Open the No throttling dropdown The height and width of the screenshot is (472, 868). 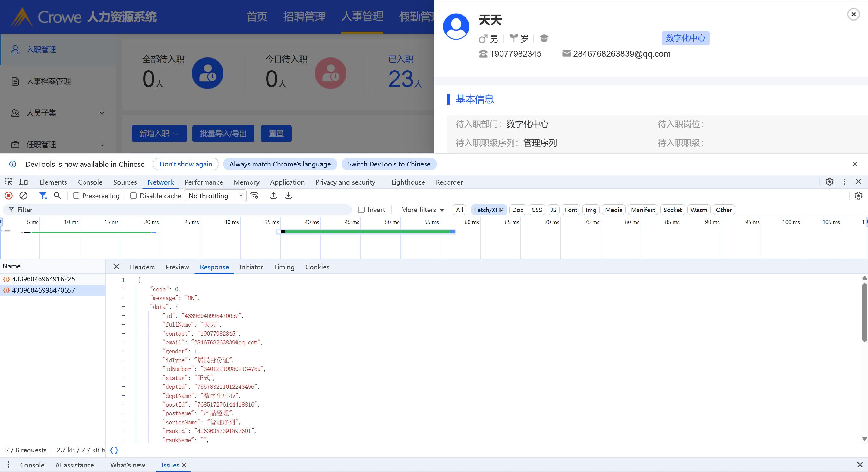215,195
